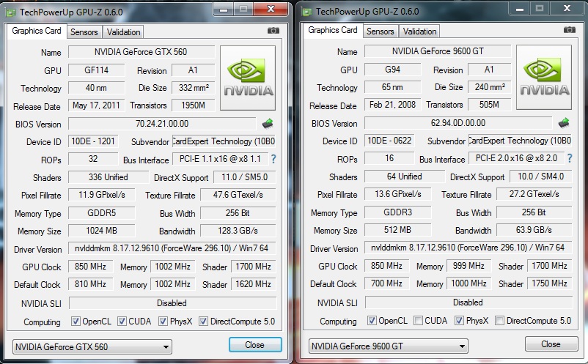Toggle OpenCL checkbox in GTX 560 window

(76, 322)
